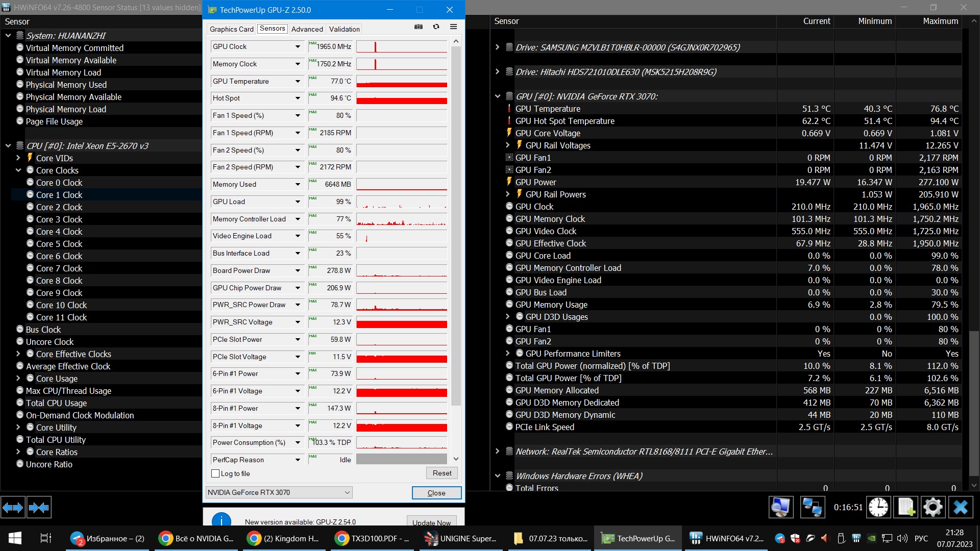Screen dimensions: 980x551
Task: Open Telegram Избранное taskbar item
Action: click(108, 538)
